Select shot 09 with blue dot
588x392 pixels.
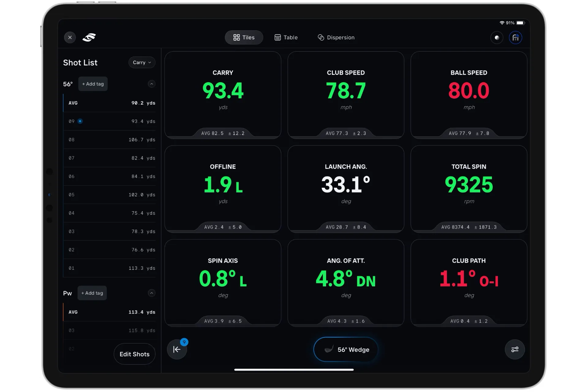point(109,121)
